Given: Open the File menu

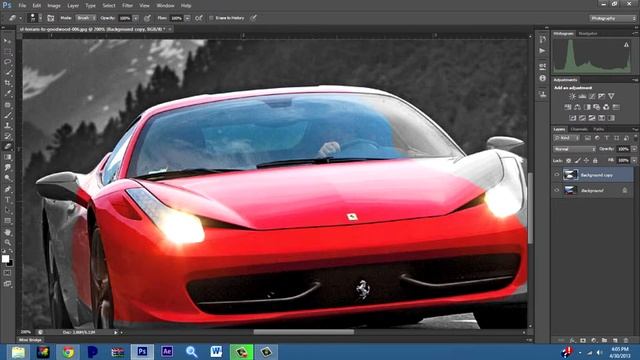Looking at the screenshot, I should tap(22, 6).
